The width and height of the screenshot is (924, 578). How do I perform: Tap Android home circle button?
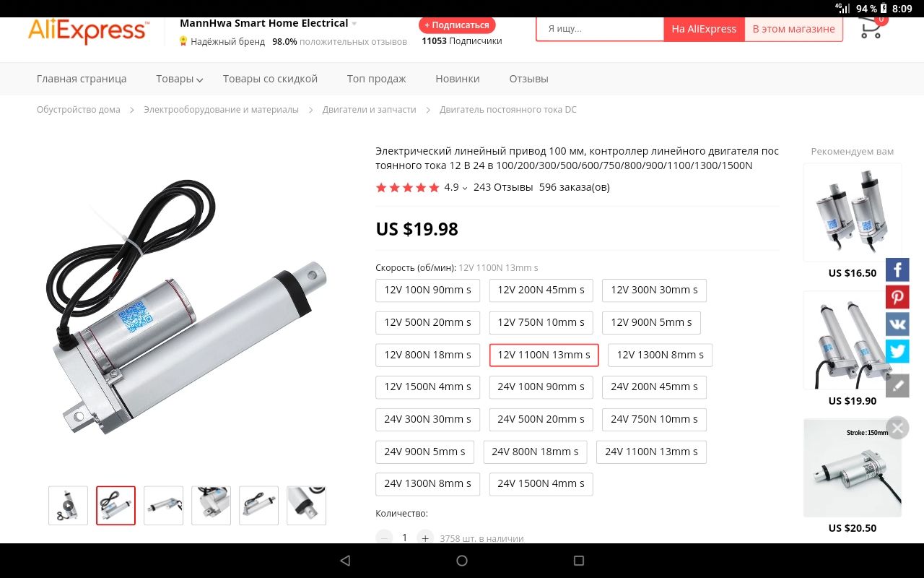click(x=462, y=561)
